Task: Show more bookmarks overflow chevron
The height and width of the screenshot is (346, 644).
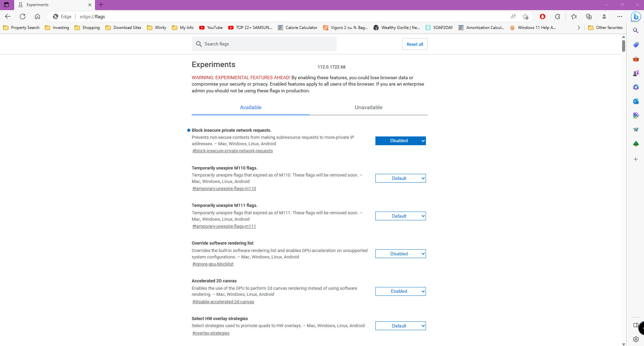Action: (x=579, y=28)
